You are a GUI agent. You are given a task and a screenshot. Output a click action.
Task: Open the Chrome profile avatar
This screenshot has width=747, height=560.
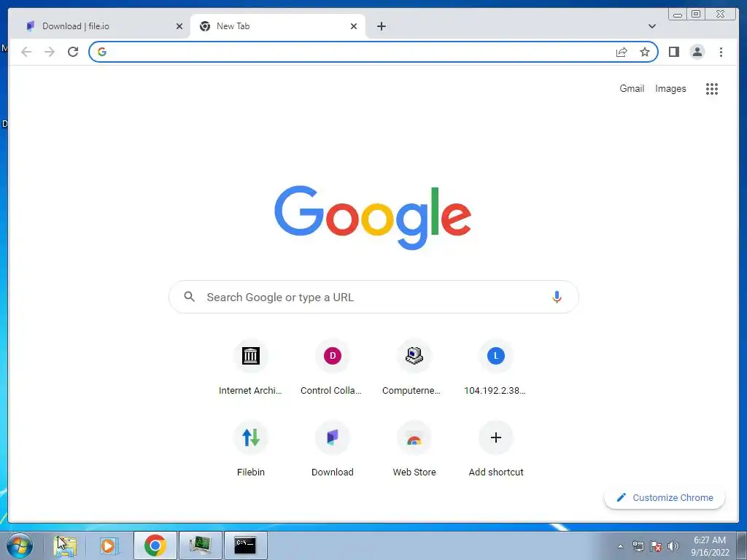point(697,52)
